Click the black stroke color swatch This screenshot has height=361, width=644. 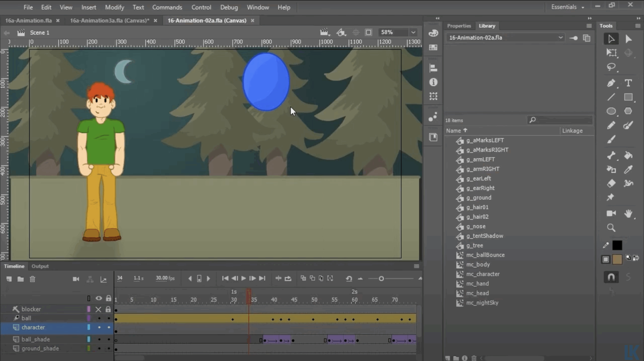pyautogui.click(x=617, y=245)
